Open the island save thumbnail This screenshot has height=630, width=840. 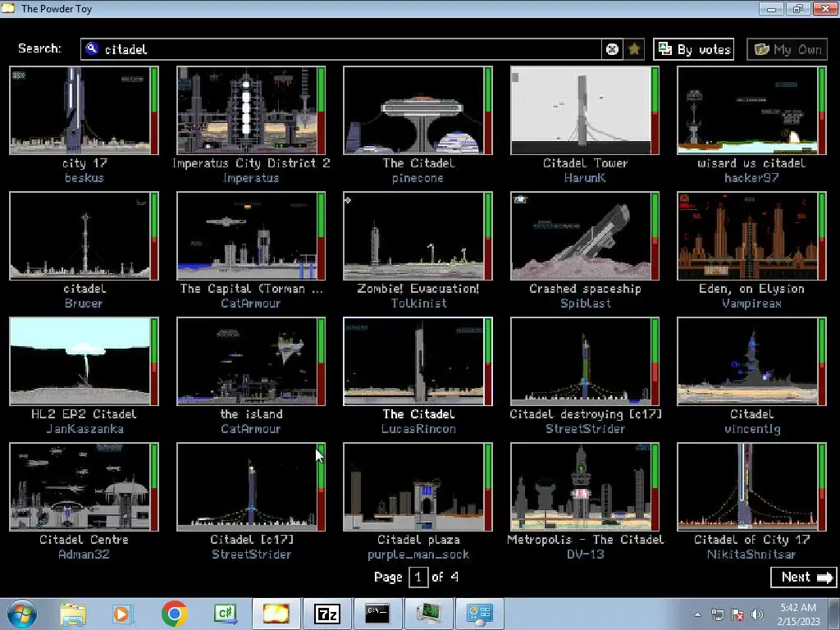pyautogui.click(x=247, y=361)
